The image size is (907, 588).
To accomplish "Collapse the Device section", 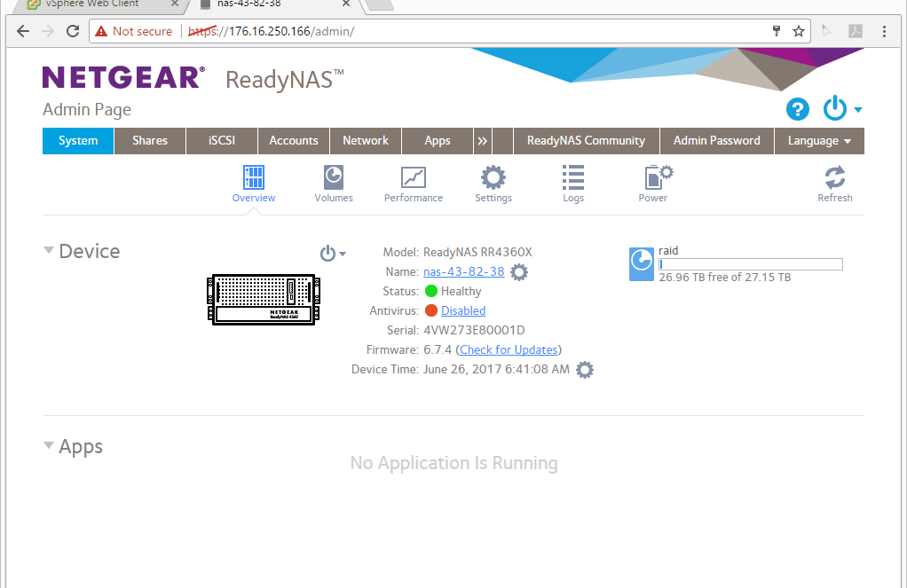I will [49, 250].
